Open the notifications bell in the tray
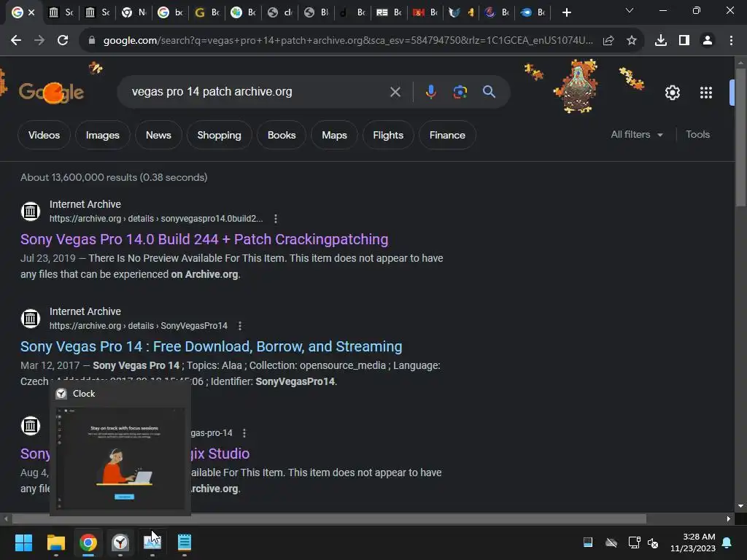The width and height of the screenshot is (747, 560). 727,542
